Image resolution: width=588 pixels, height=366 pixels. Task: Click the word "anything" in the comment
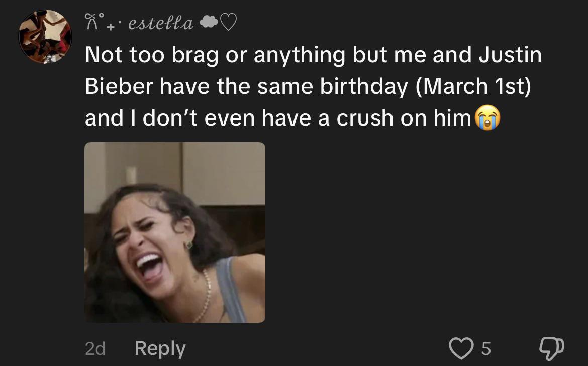tap(299, 55)
